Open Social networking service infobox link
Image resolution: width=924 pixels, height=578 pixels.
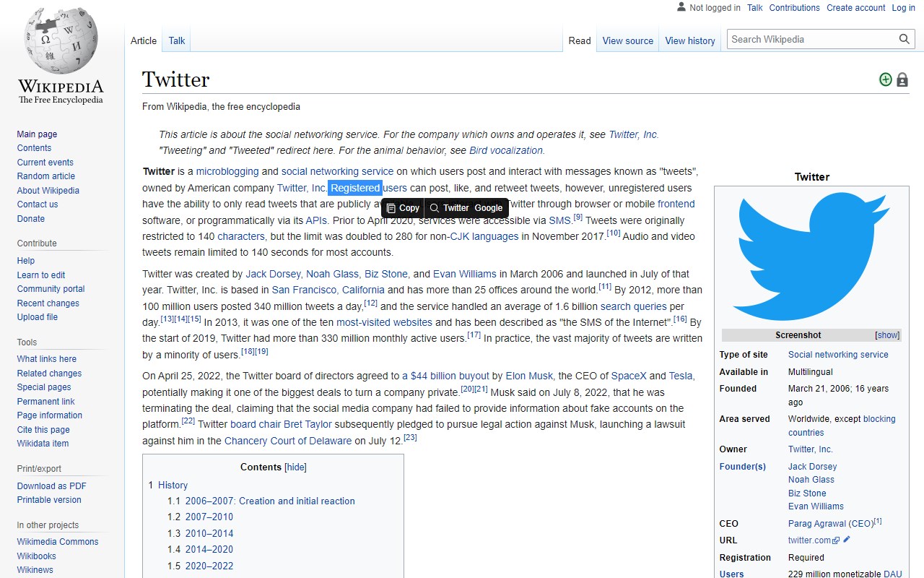tap(838, 355)
